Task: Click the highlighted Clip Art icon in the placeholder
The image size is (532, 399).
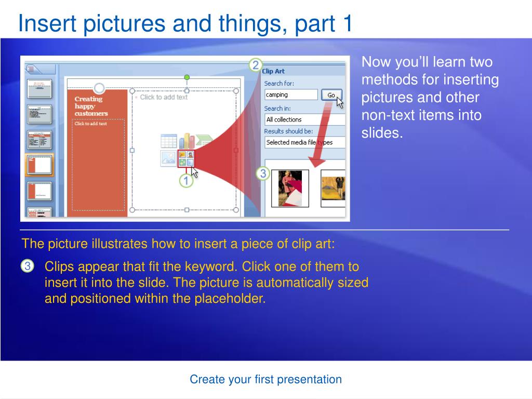Action: pyautogui.click(x=187, y=159)
